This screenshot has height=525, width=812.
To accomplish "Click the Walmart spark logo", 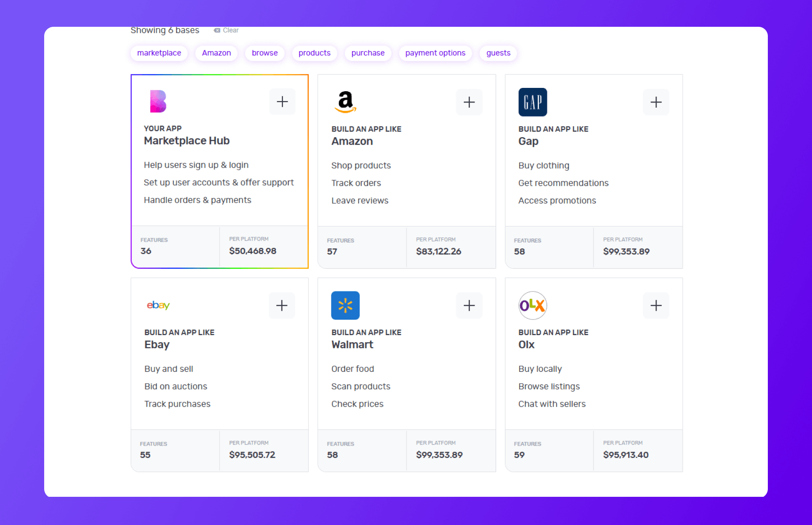I will [x=345, y=306].
